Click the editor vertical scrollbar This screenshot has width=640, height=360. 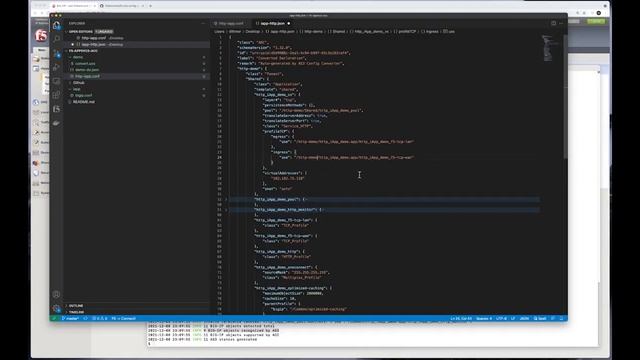pos(565,96)
